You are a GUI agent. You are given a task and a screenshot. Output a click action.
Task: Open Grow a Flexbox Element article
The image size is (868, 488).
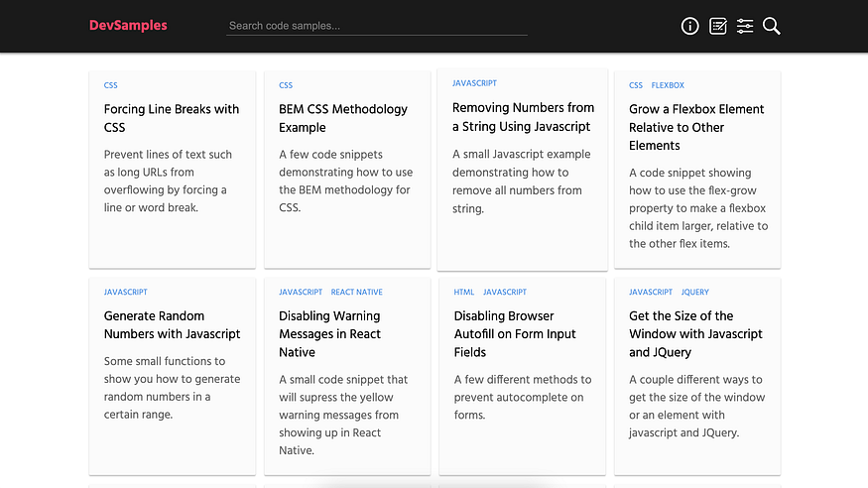pos(696,127)
